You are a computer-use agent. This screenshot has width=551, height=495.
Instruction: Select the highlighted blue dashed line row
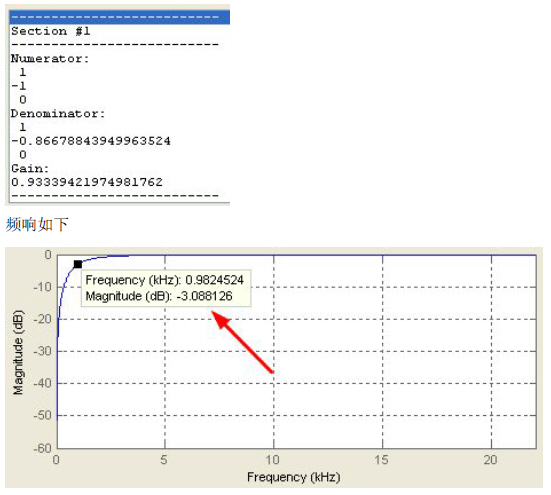[119, 17]
